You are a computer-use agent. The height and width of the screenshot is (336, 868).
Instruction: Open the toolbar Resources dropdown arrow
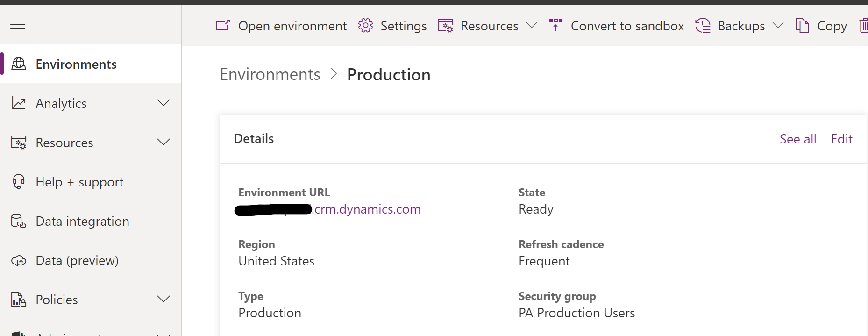tap(532, 25)
